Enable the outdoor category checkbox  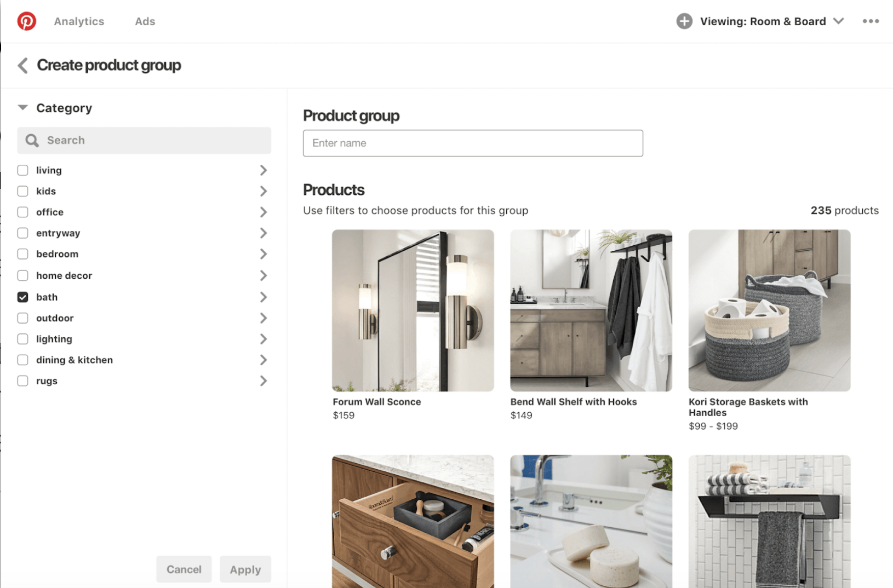[22, 318]
